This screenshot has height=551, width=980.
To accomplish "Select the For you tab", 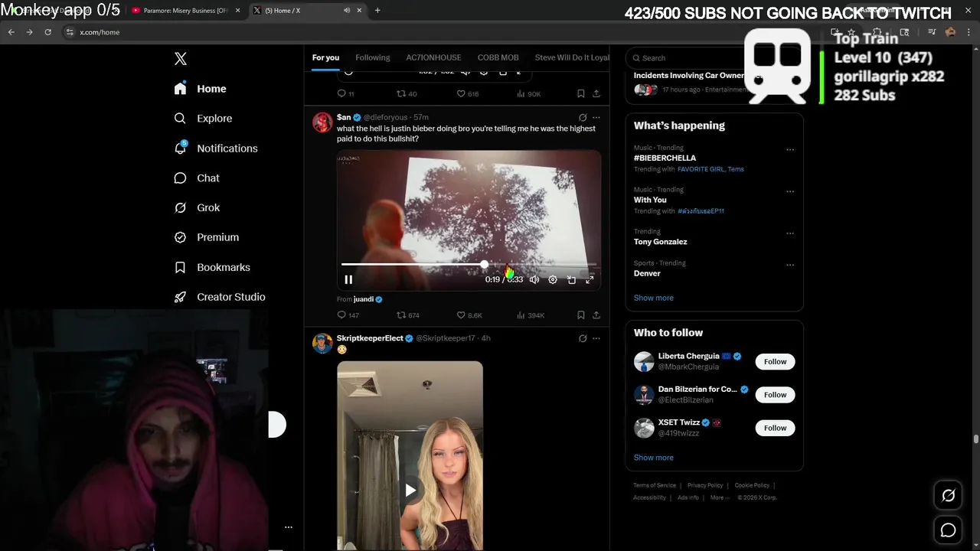I will pyautogui.click(x=325, y=57).
